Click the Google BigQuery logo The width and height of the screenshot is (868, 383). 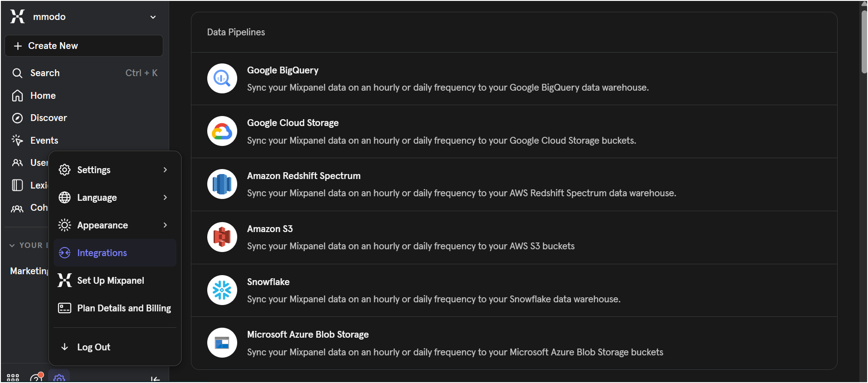point(222,78)
